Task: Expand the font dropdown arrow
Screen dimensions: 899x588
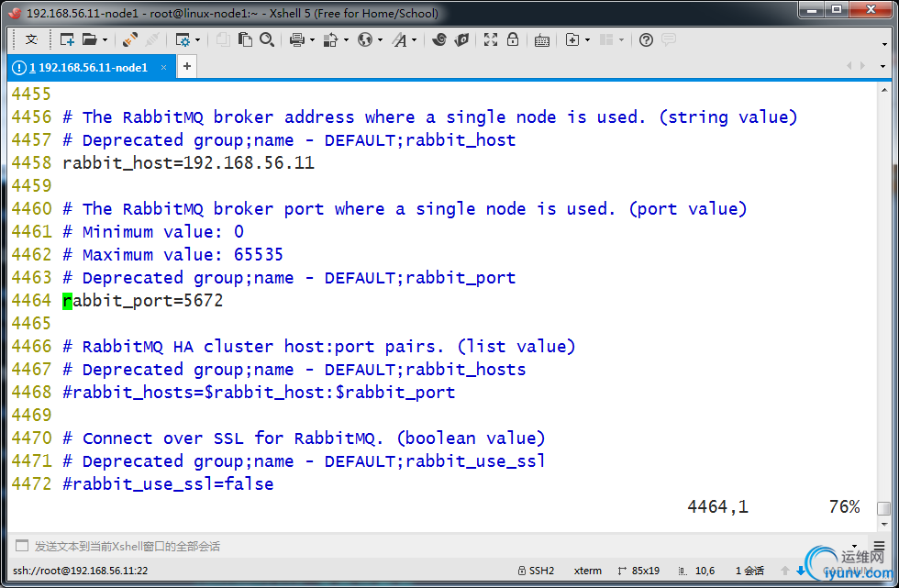Action: pyautogui.click(x=414, y=40)
